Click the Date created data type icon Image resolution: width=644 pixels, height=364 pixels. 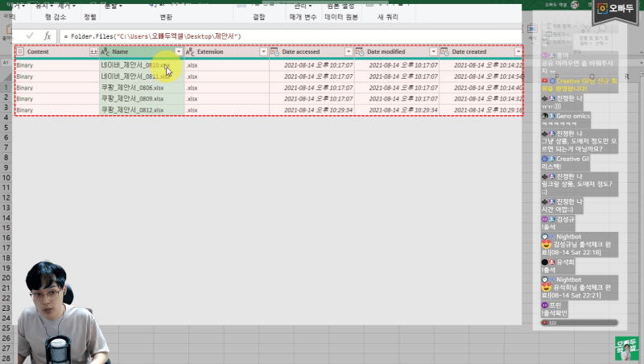[444, 52]
